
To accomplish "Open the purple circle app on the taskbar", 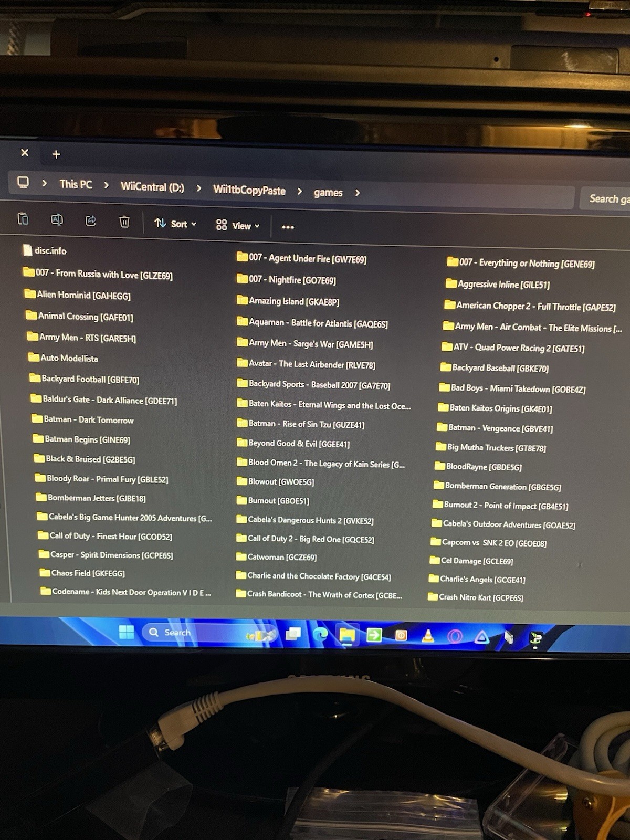I will (455, 637).
